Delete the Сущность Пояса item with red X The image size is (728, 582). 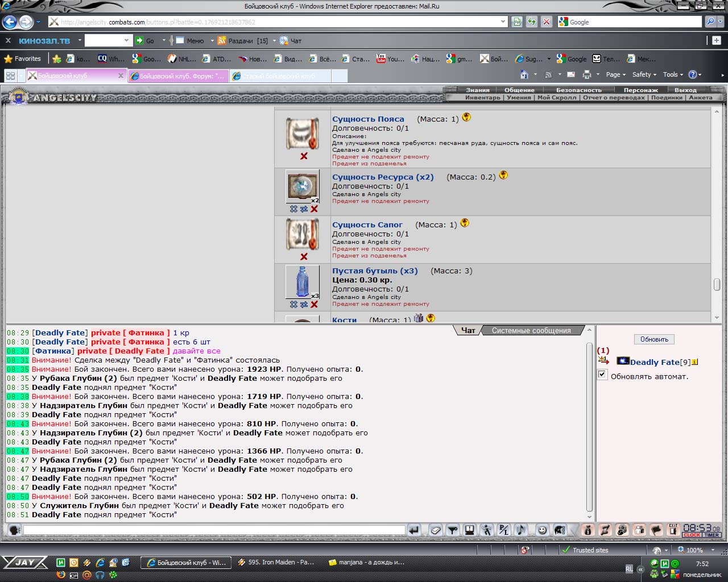(x=304, y=156)
